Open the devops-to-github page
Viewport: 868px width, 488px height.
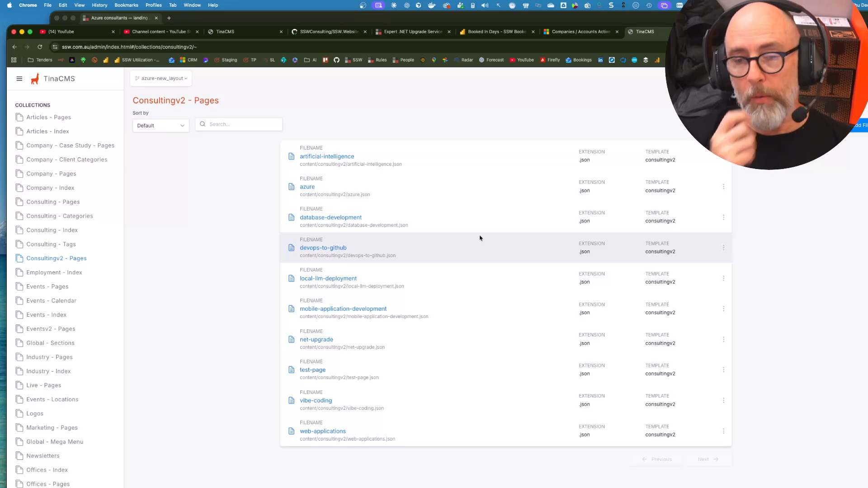[323, 248]
